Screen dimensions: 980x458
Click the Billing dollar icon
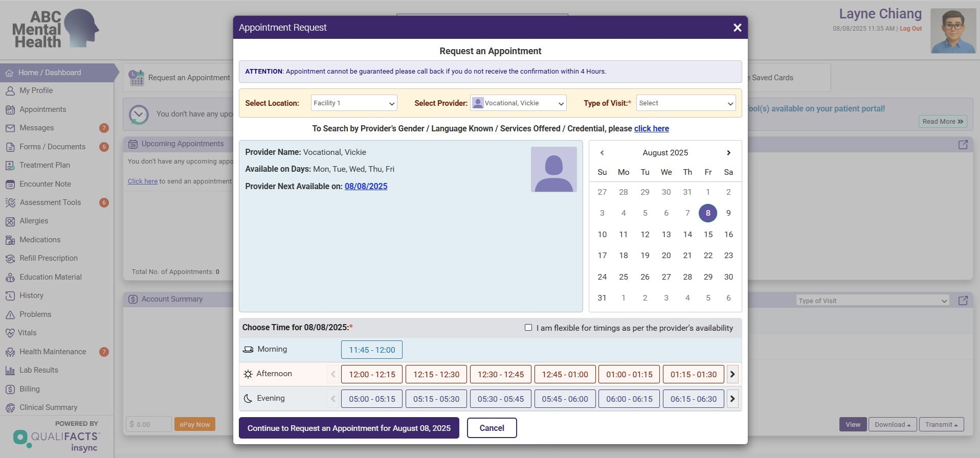pyautogui.click(x=10, y=390)
